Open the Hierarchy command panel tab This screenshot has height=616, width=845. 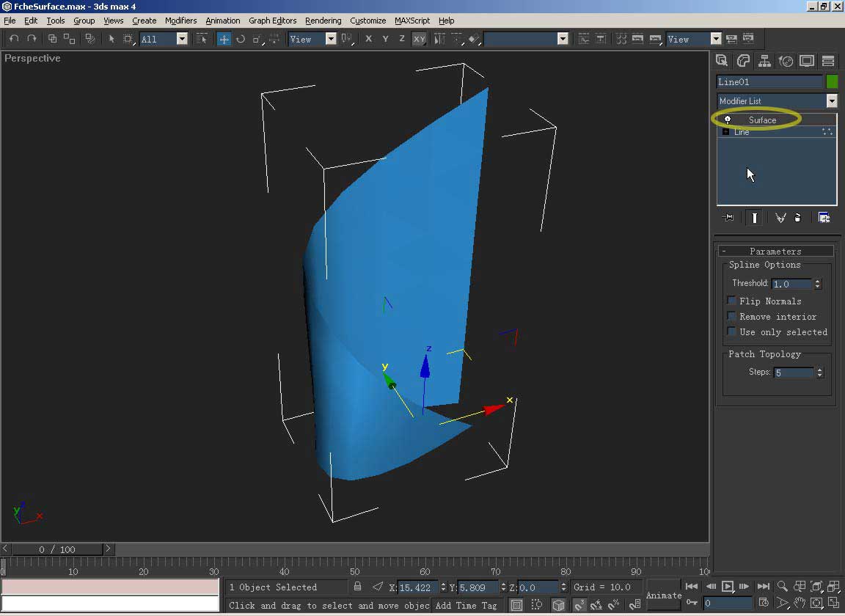pyautogui.click(x=764, y=61)
